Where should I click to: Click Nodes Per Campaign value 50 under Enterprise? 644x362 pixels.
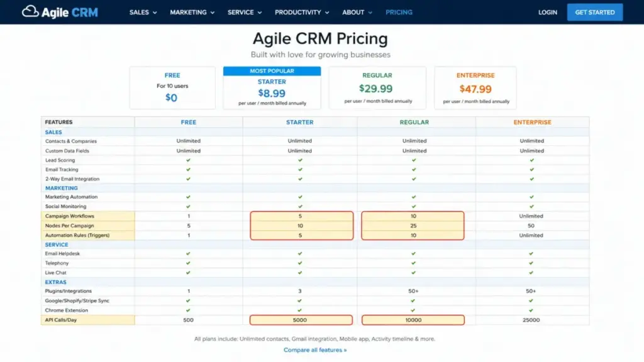coord(531,226)
